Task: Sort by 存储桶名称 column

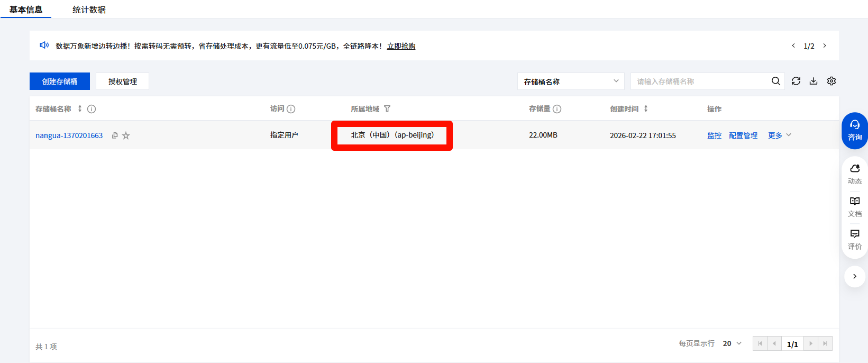Action: [x=80, y=108]
